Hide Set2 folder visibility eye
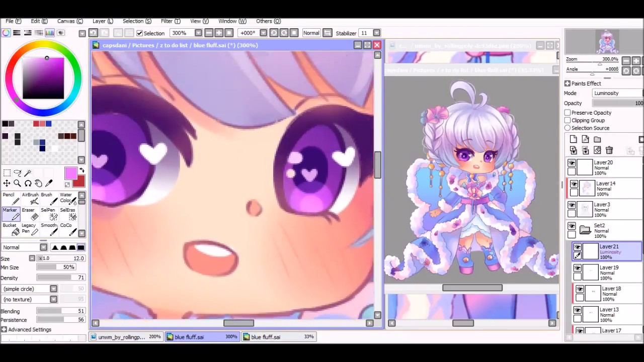This screenshot has width=644, height=362. (x=572, y=226)
